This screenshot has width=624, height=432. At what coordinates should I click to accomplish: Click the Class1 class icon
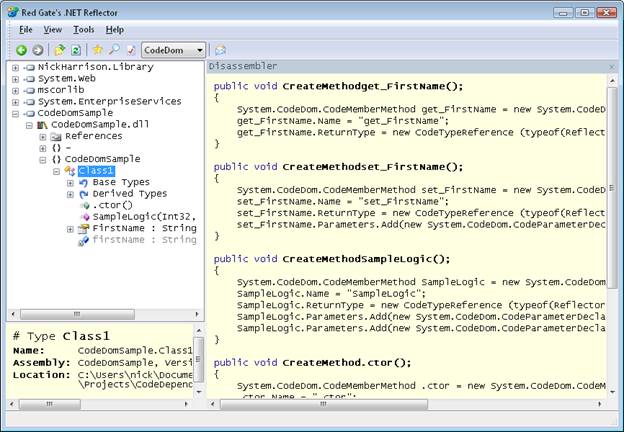click(70, 171)
